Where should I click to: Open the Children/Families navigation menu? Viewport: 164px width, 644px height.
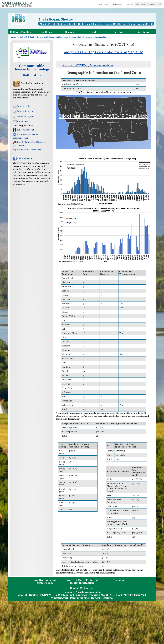pyautogui.click(x=20, y=32)
